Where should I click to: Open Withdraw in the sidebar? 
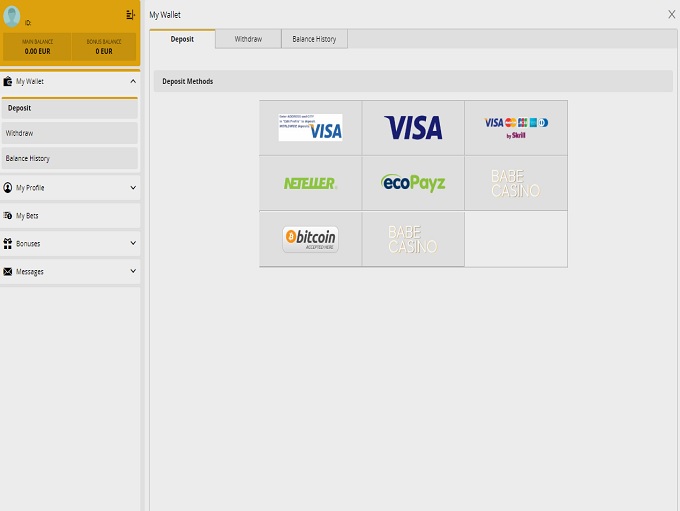point(69,133)
